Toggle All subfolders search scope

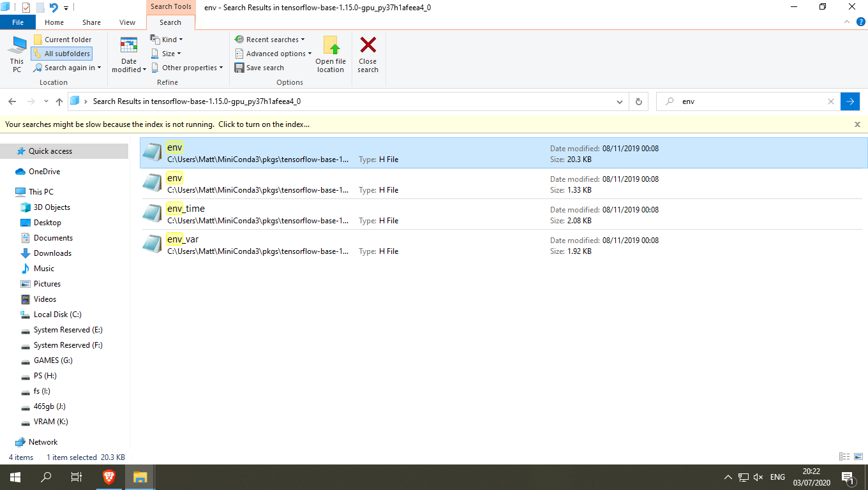click(61, 54)
